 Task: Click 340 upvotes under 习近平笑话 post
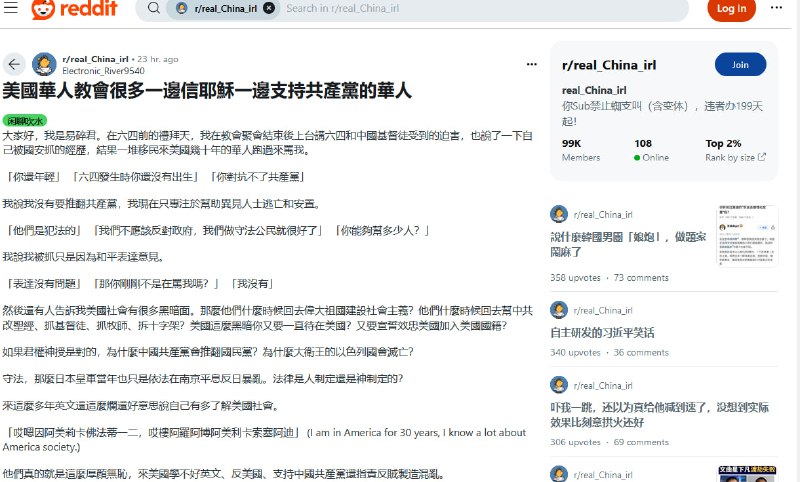(x=575, y=352)
